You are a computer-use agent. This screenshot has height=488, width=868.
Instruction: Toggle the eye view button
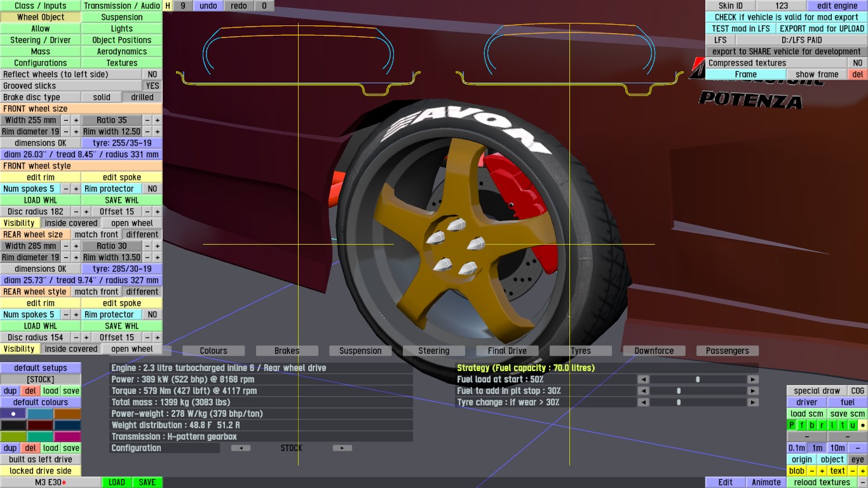(858, 459)
